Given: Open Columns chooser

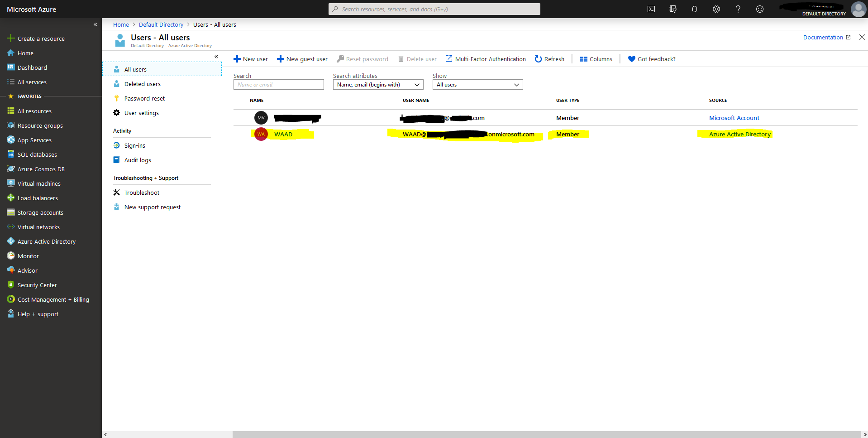Looking at the screenshot, I should tap(596, 59).
